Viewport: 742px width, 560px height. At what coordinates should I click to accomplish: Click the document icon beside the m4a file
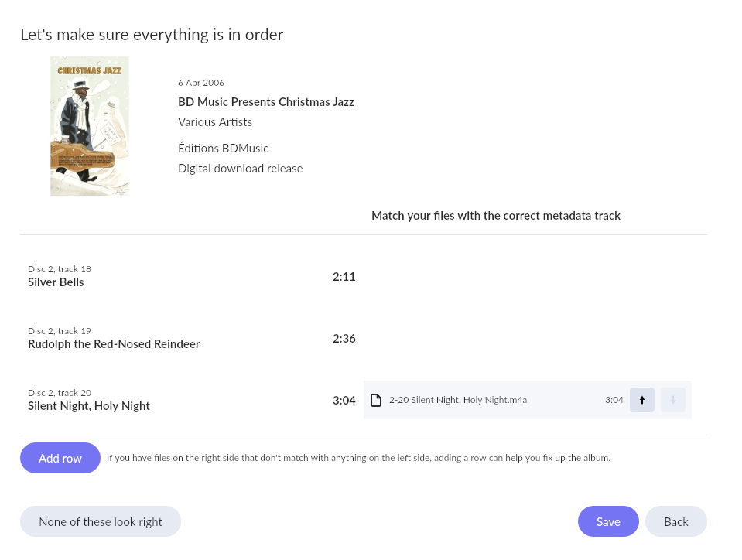point(376,400)
